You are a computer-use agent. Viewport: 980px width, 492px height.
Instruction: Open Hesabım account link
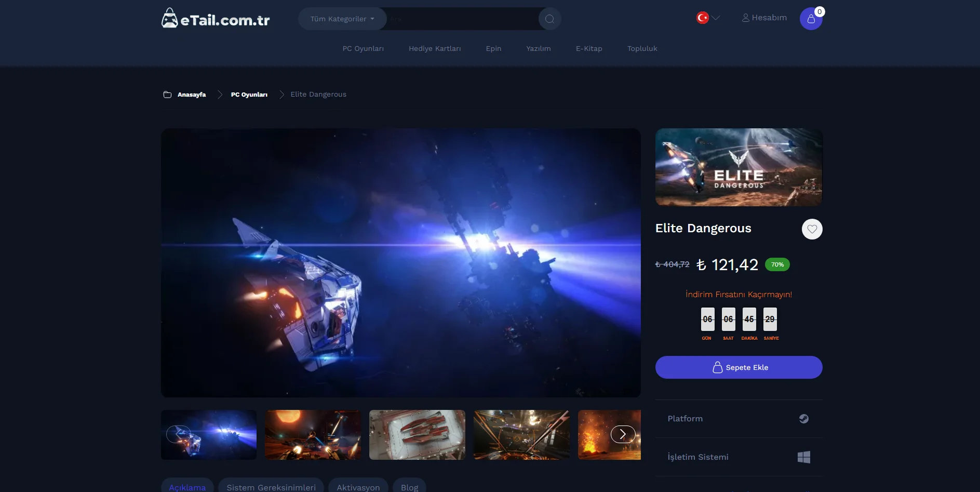(x=764, y=18)
